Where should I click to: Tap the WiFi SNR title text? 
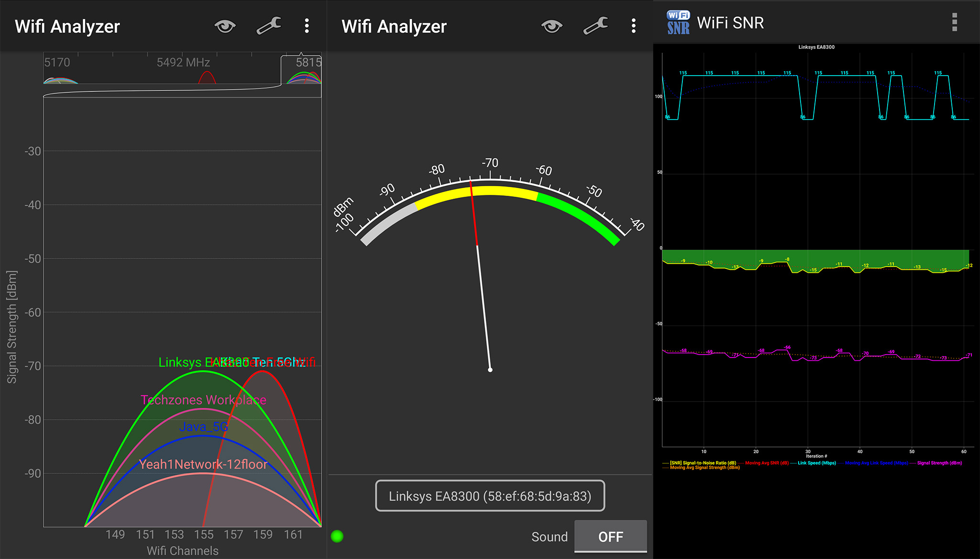click(x=730, y=22)
